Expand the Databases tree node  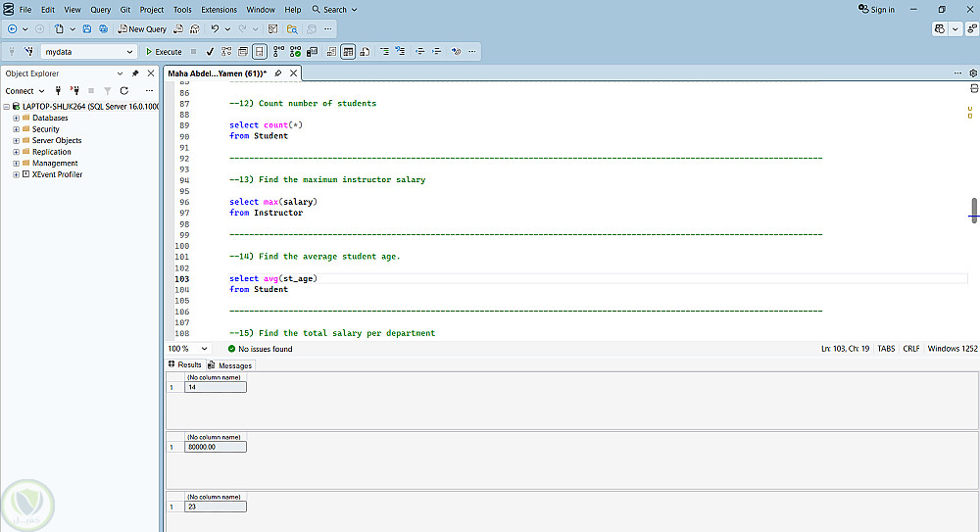point(16,118)
